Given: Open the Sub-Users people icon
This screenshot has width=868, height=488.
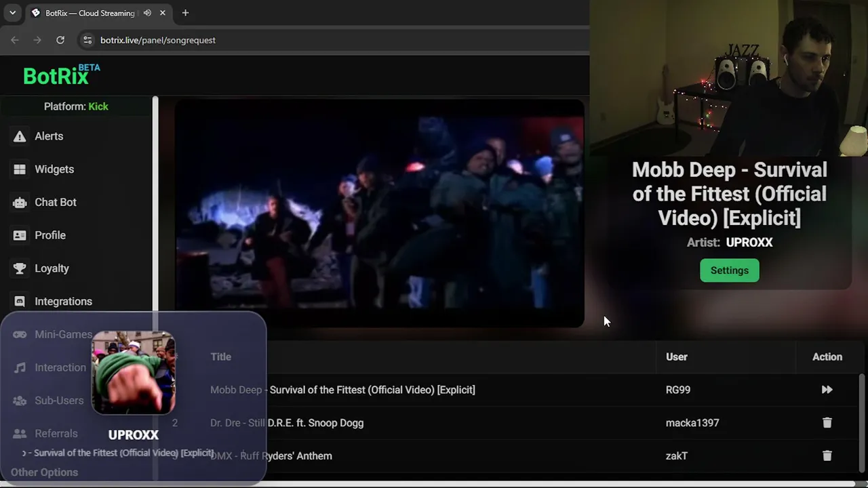Looking at the screenshot, I should coord(20,401).
